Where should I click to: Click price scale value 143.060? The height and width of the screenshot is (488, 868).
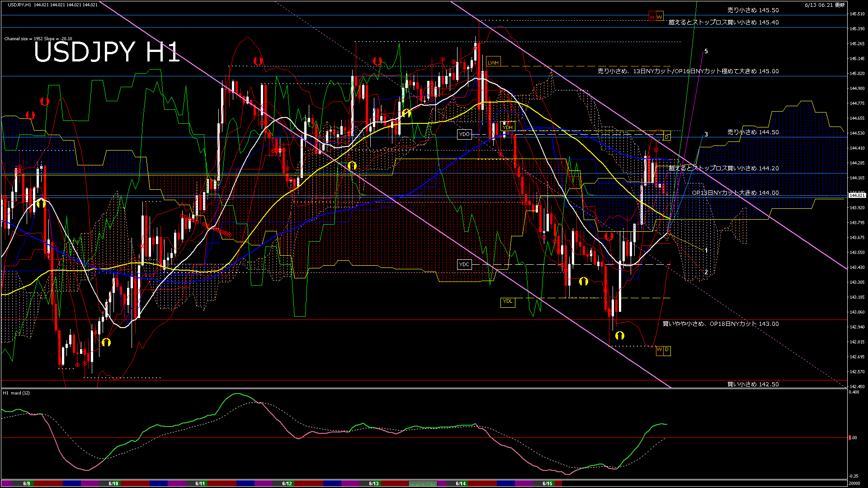pyautogui.click(x=857, y=312)
